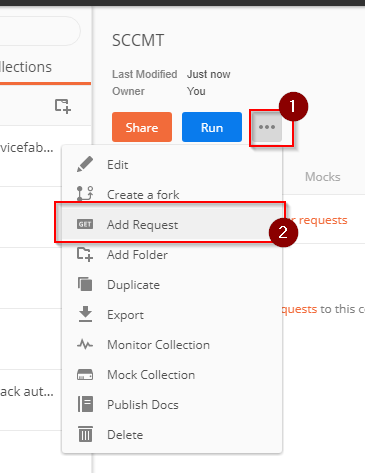Select Publish Docs from the menu
Screen dimensions: 365x473
click(172, 405)
